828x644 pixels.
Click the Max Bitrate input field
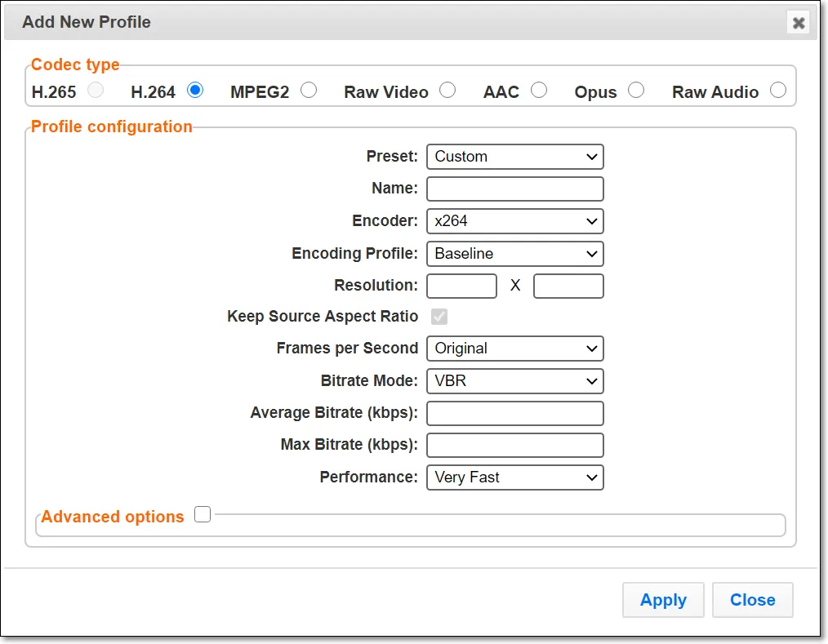coord(514,445)
